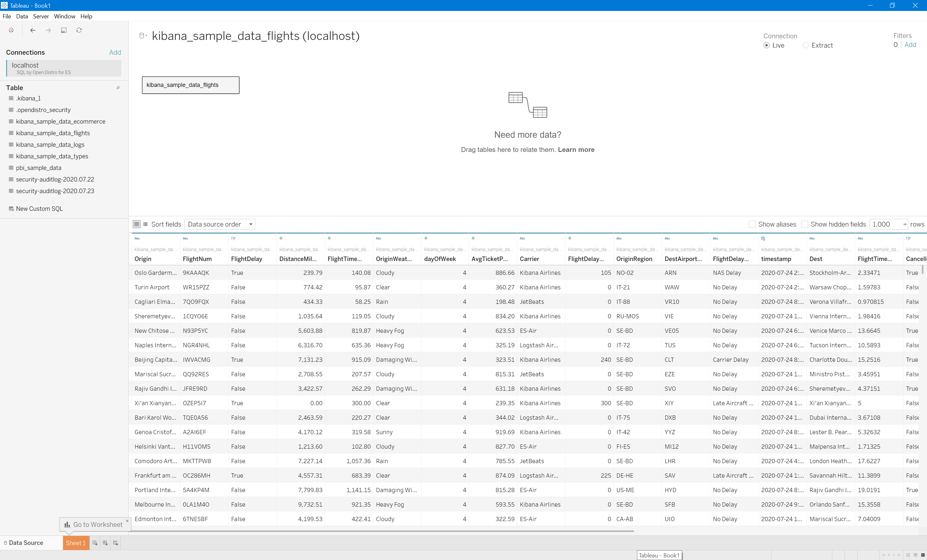Enable the Show aliases checkbox

pyautogui.click(x=752, y=224)
